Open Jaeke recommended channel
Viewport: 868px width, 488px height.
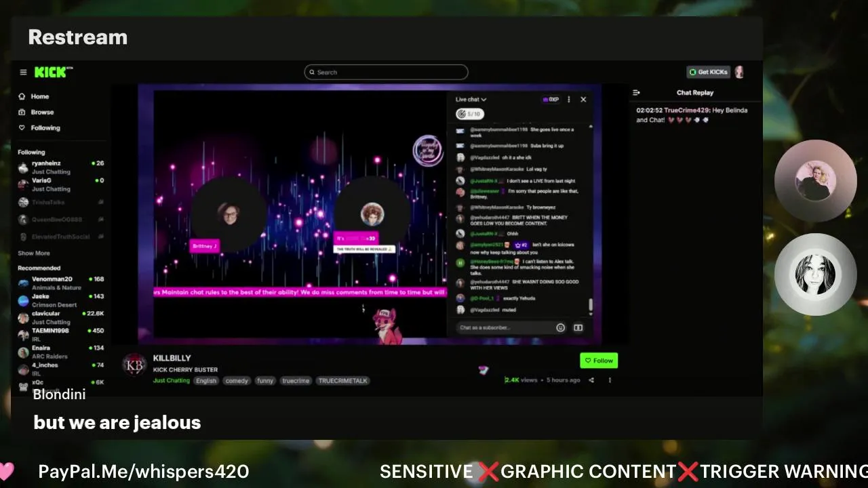pos(61,300)
